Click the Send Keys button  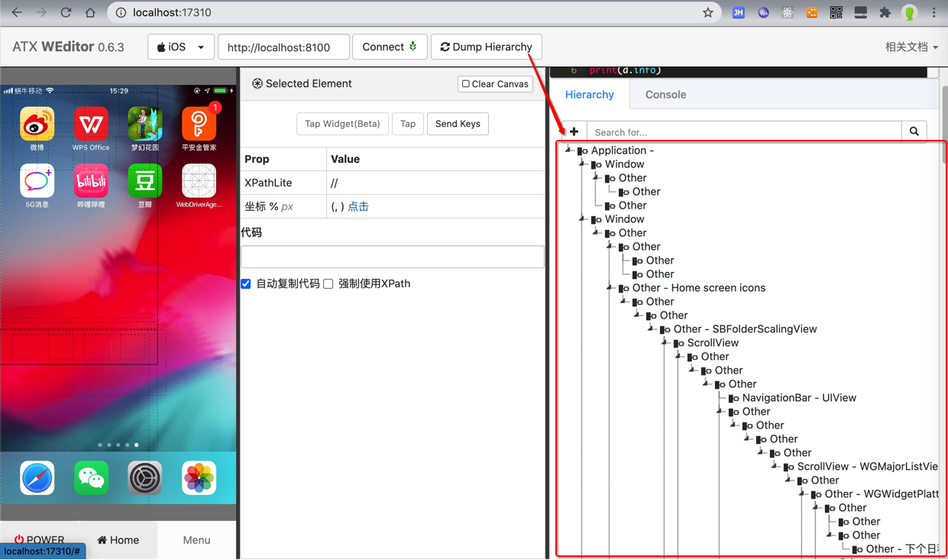pyautogui.click(x=458, y=124)
